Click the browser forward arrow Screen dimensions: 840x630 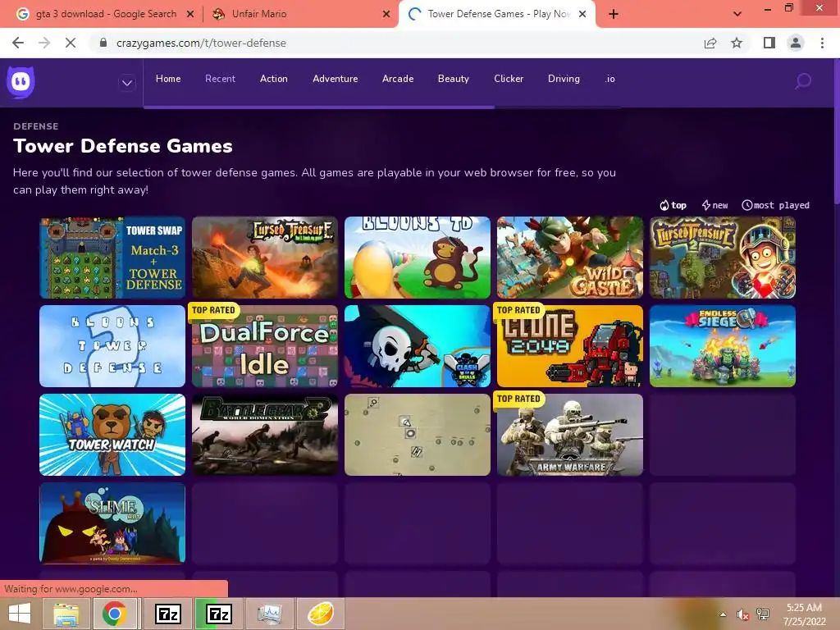[x=44, y=43]
